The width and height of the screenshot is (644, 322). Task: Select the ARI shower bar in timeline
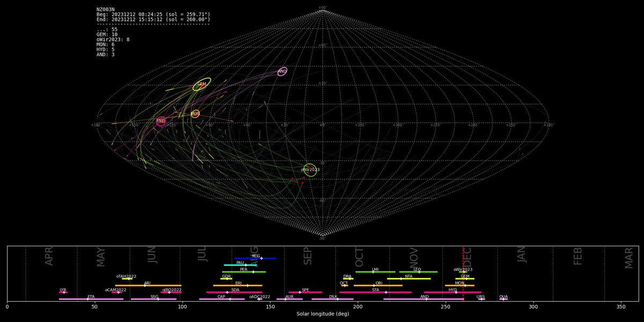[x=148, y=286]
